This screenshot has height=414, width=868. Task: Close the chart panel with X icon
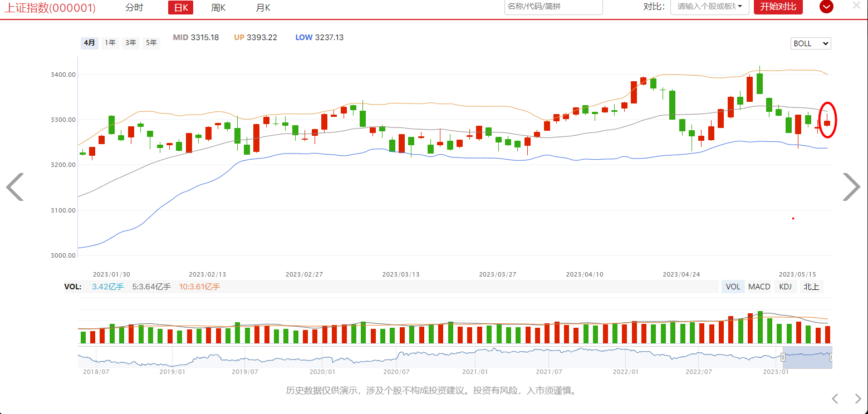[856, 5]
